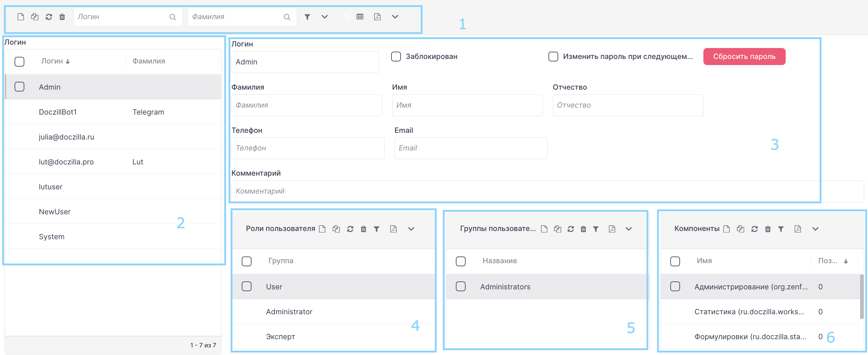Screen dimensions: 868x355
Task: Click the Email input field
Action: [x=471, y=148]
